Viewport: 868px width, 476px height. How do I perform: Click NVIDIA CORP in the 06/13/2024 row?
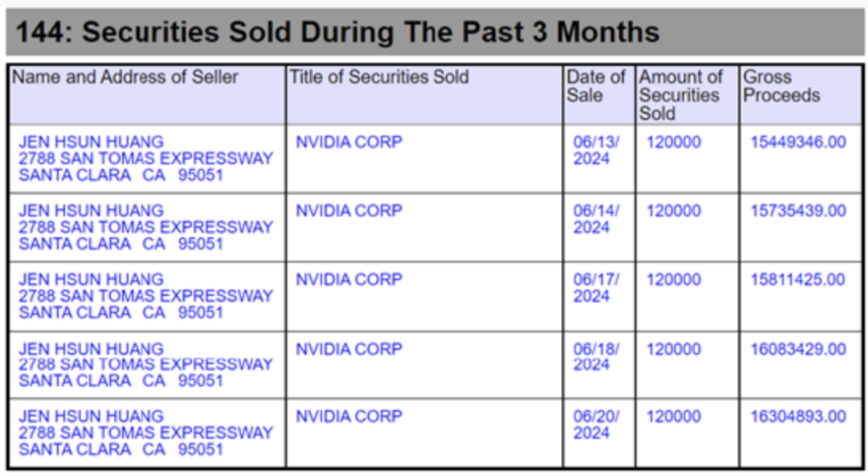[349, 142]
